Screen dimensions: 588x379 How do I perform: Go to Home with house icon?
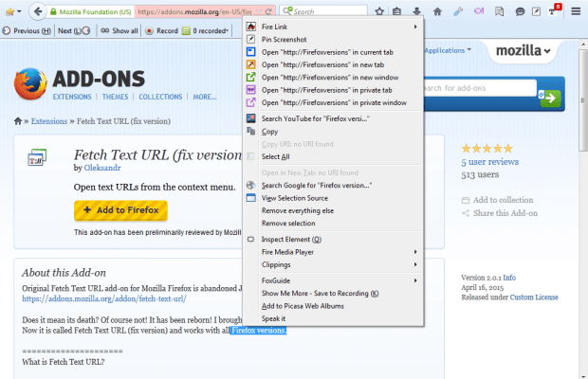(x=437, y=11)
